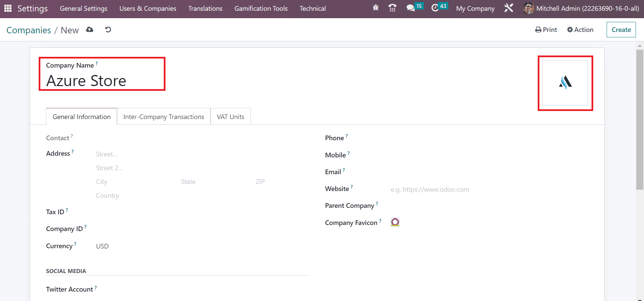Edit the Azure Store company name
Screen dimensions: 644x301
pyautogui.click(x=86, y=81)
